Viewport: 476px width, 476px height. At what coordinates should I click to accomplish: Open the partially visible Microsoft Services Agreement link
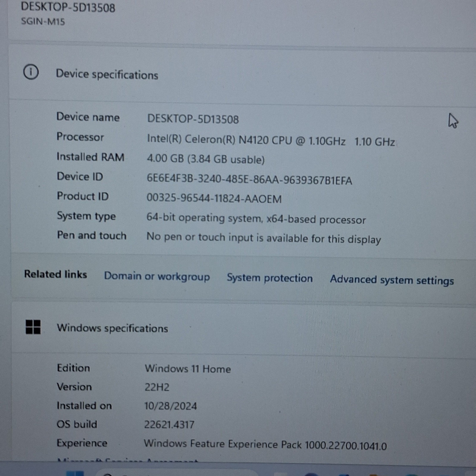pos(128,461)
